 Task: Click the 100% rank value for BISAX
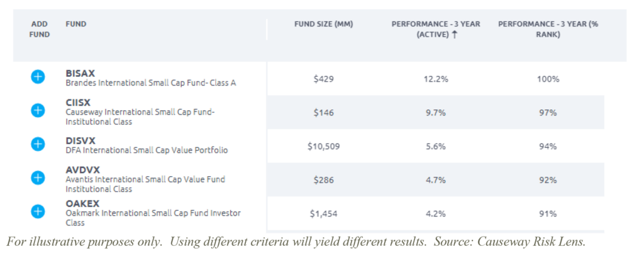(547, 79)
